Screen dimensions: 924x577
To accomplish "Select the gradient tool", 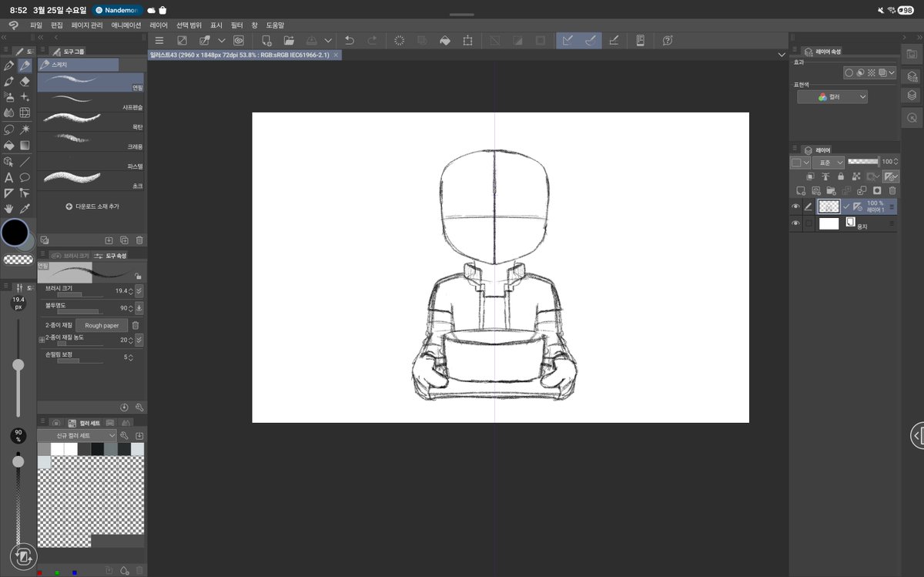I will [x=25, y=146].
